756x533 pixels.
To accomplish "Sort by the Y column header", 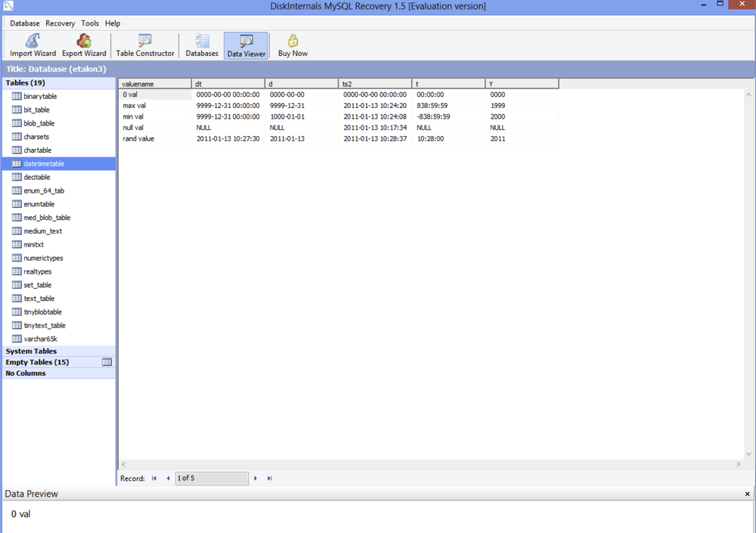I will coord(522,84).
